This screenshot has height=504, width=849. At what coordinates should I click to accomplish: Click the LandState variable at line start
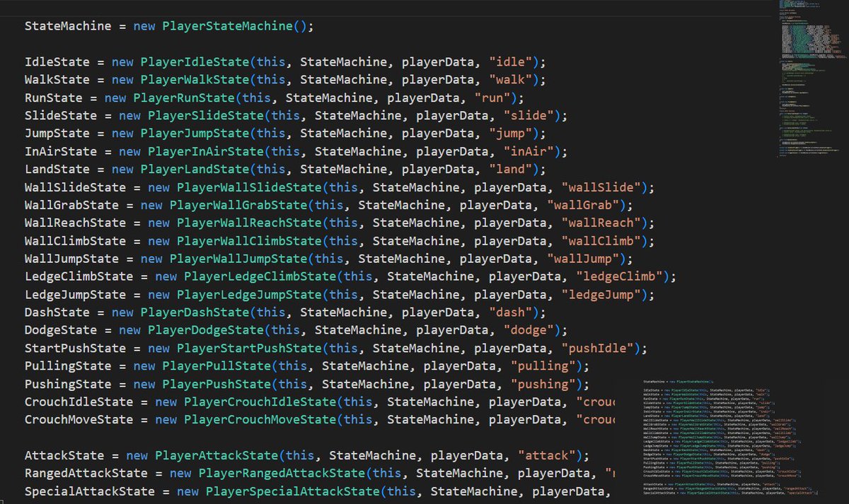pyautogui.click(x=57, y=169)
